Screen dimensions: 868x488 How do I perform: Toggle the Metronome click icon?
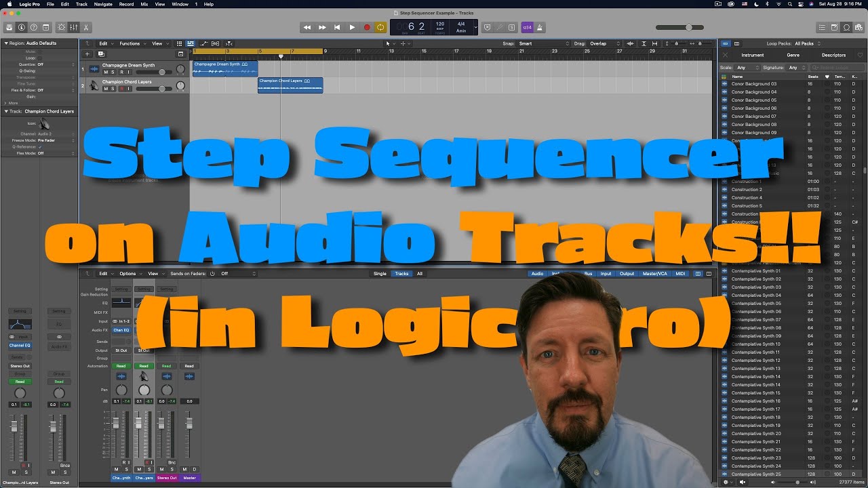click(x=541, y=28)
